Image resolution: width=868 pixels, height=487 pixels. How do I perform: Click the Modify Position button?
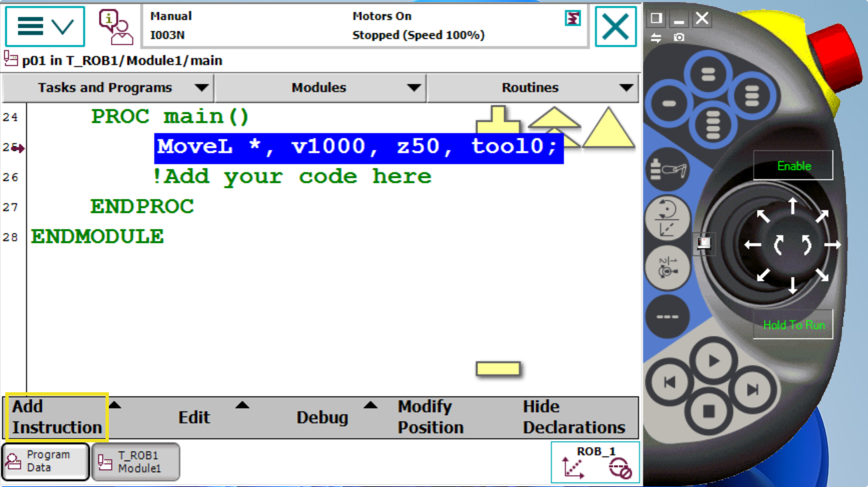(x=431, y=417)
